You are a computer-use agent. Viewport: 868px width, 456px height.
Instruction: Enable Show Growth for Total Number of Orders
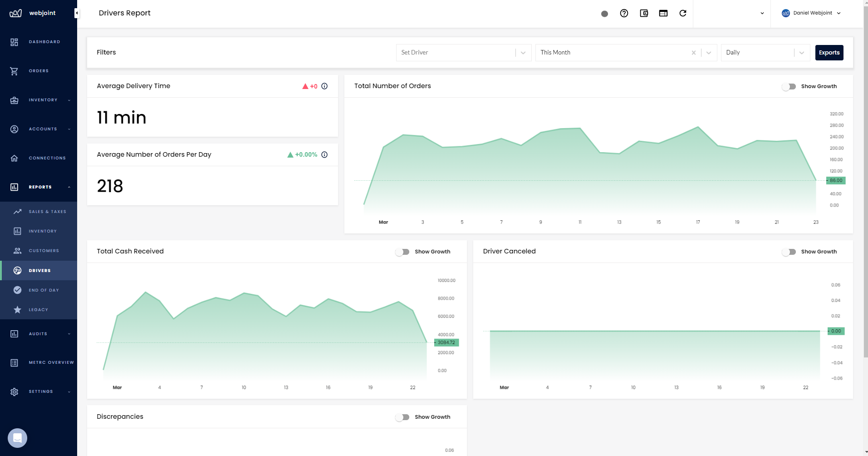coord(789,86)
